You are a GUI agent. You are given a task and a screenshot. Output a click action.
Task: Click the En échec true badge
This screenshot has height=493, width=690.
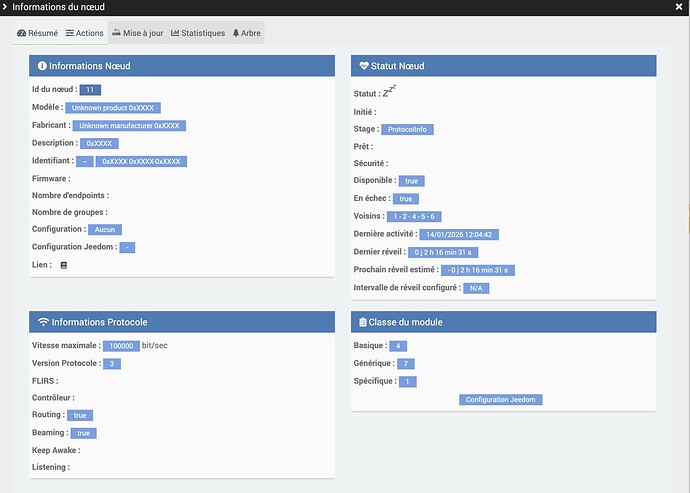pos(406,199)
